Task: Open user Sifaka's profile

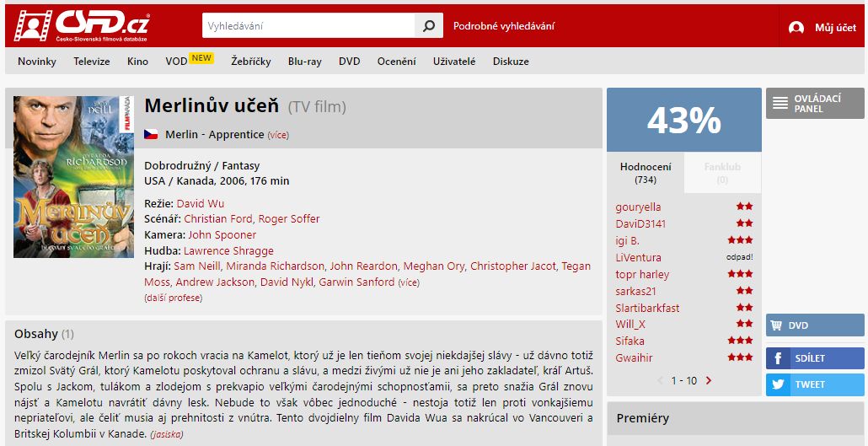Action: pos(630,341)
